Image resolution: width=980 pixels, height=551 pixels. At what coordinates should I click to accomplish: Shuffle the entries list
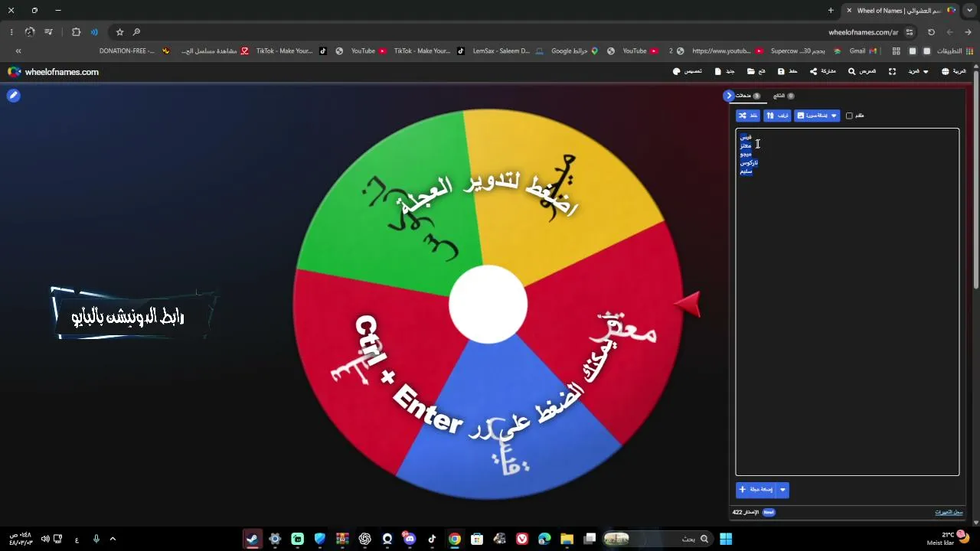[x=748, y=116]
